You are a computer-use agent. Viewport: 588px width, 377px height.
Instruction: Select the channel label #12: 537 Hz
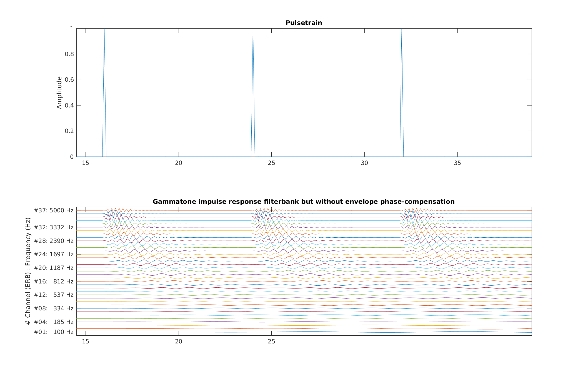pyautogui.click(x=54, y=295)
